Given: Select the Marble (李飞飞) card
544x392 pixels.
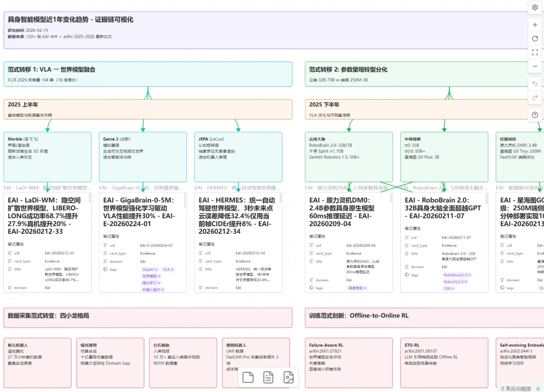Looking at the screenshot, I should [47, 157].
